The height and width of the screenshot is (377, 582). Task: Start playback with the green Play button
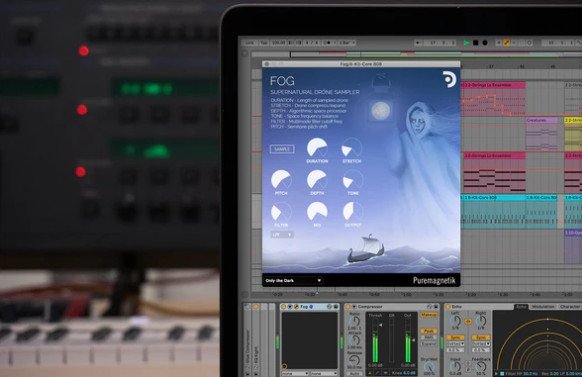tap(466, 43)
